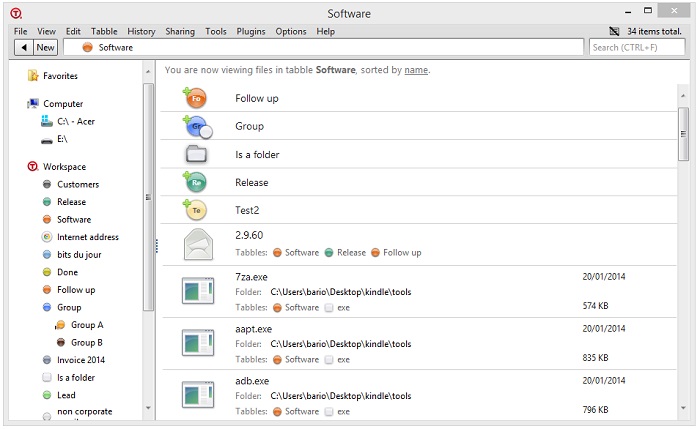Open the Tabble menu
Image resolution: width=700 pixels, height=429 pixels.
[104, 31]
